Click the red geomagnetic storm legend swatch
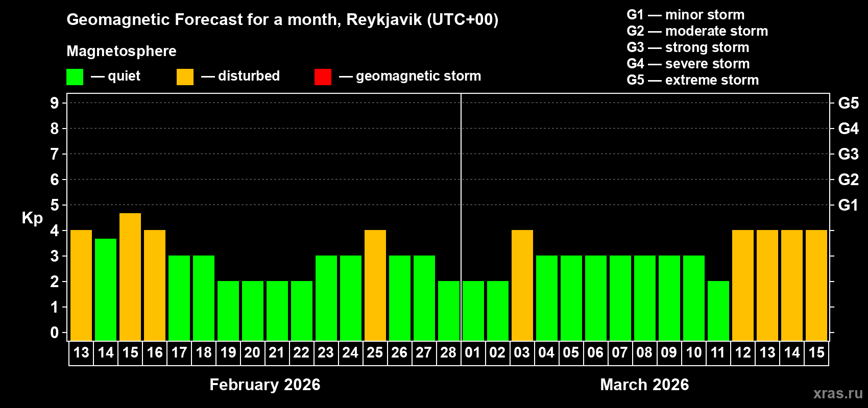Image resolution: width=868 pixels, height=408 pixels. [323, 77]
